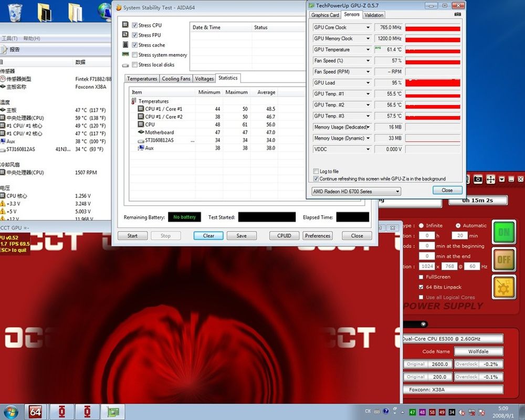This screenshot has width=525, height=420.
Task: Enable the Stress system memory checkbox
Action: [x=135, y=55]
